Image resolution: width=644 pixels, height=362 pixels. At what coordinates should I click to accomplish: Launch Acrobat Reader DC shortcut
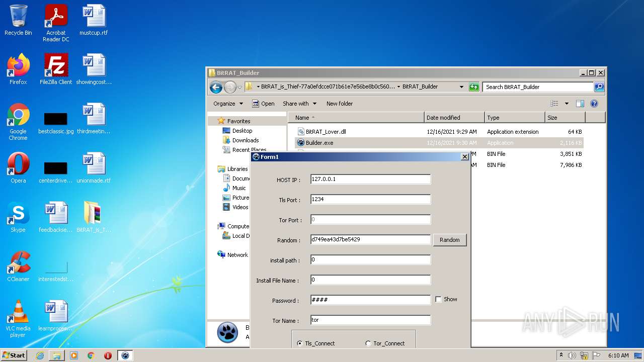coord(56,23)
